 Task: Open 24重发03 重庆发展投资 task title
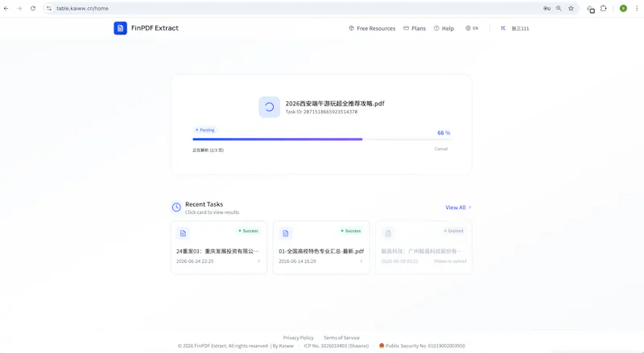217,251
